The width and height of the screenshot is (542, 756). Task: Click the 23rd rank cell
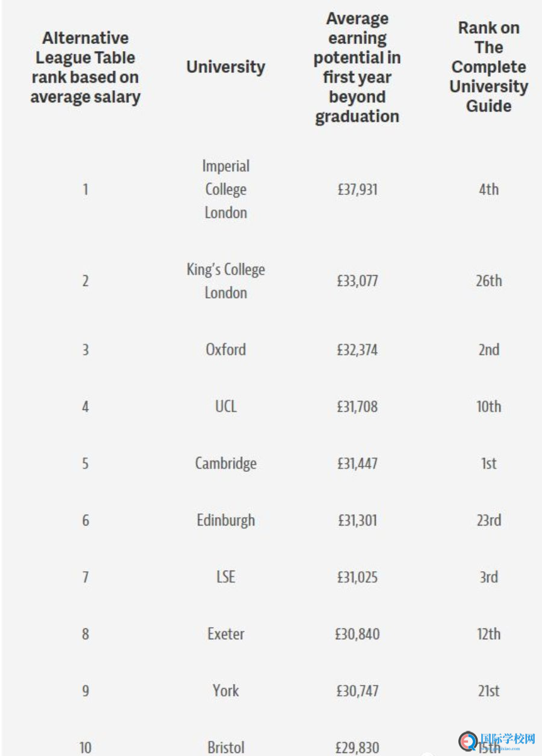pyautogui.click(x=488, y=520)
